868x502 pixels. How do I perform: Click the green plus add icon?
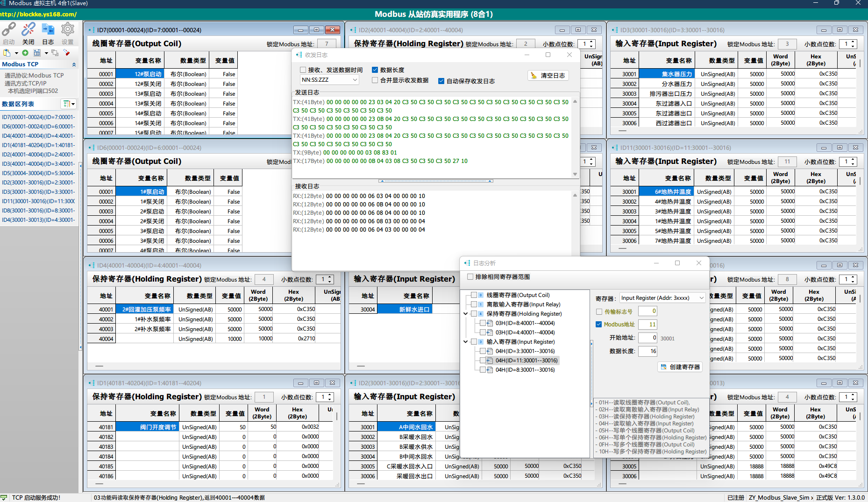pos(25,53)
